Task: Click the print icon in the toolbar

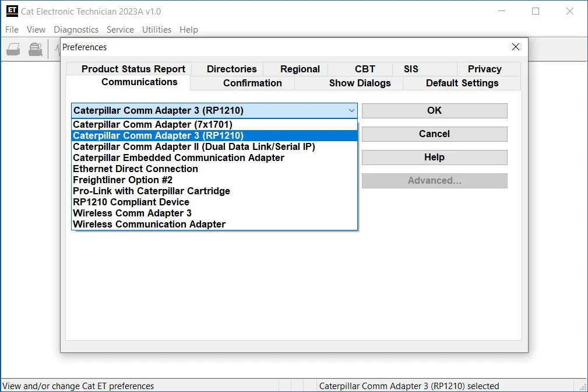Action: click(13, 49)
